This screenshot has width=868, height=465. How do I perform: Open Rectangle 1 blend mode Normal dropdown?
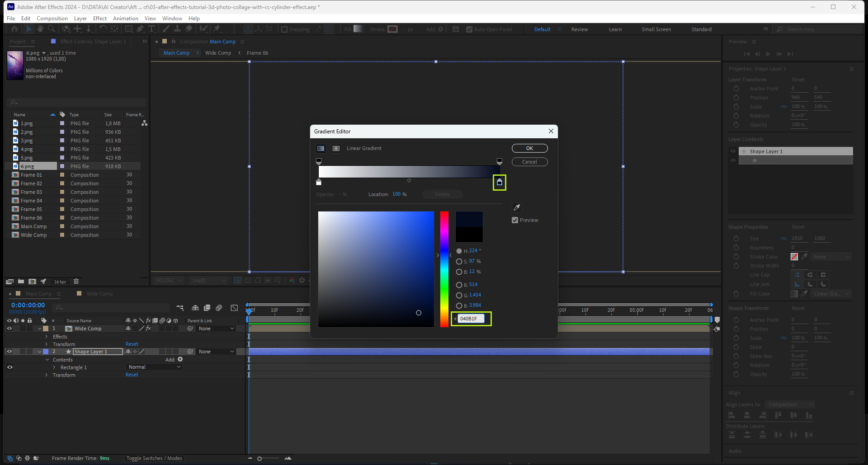point(154,367)
